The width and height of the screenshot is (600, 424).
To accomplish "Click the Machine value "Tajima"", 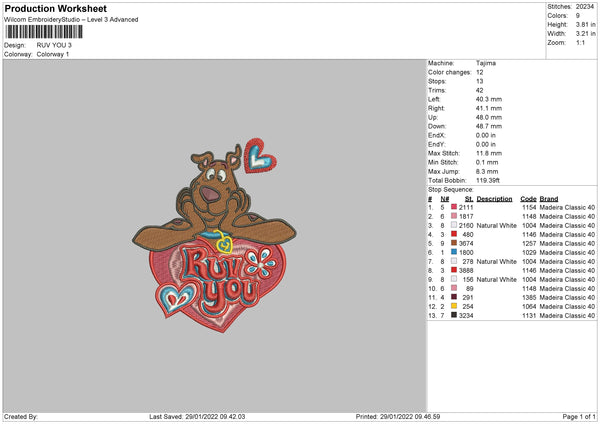I will [x=486, y=63].
